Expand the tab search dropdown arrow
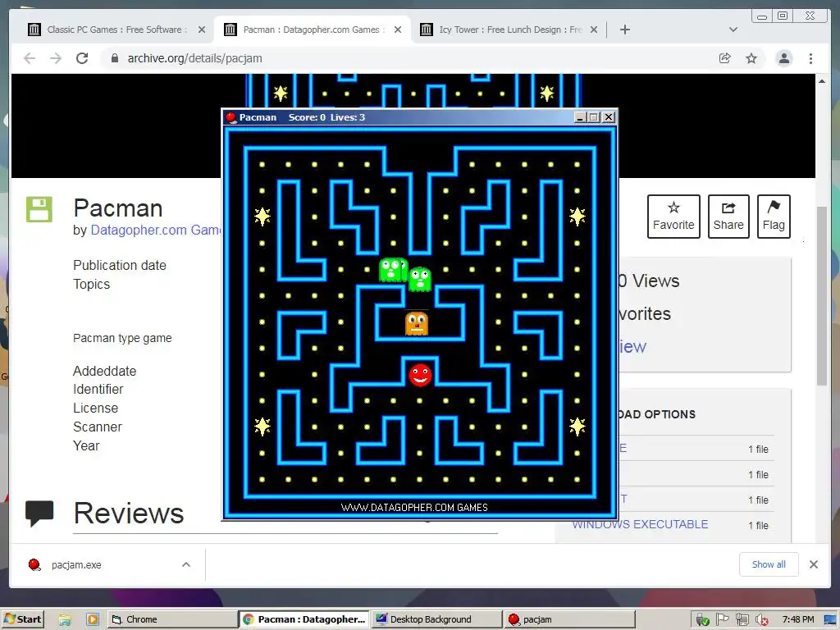 pyautogui.click(x=733, y=30)
